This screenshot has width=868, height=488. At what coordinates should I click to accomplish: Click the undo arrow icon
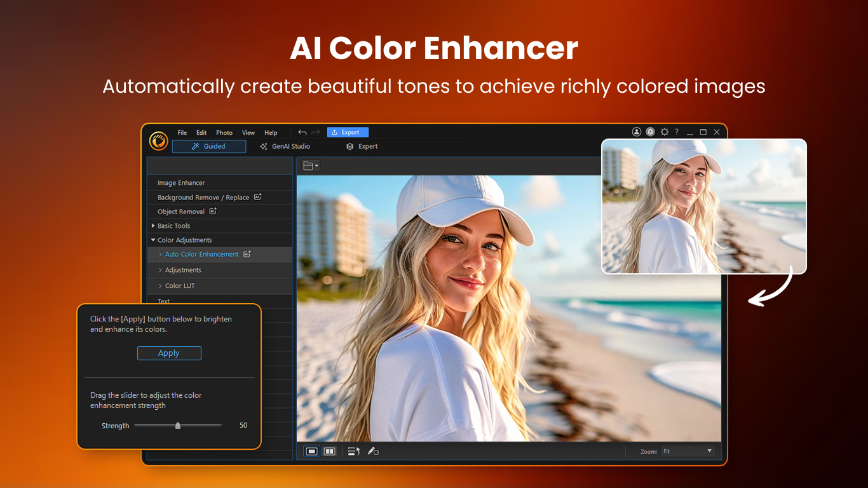302,132
